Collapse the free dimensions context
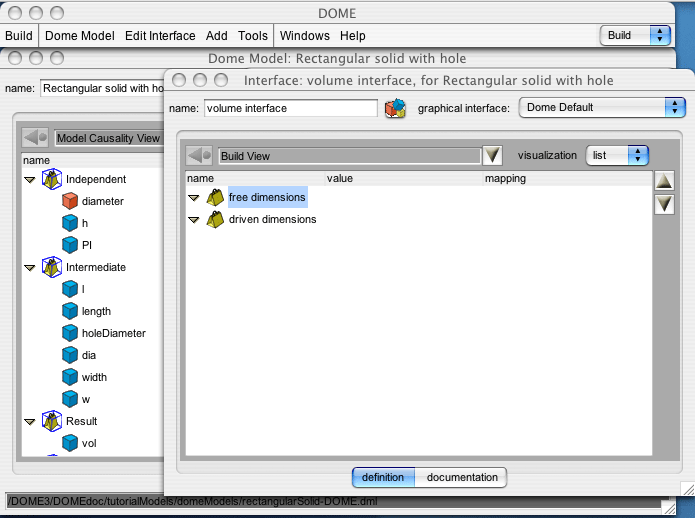This screenshot has height=518, width=695. 194,198
